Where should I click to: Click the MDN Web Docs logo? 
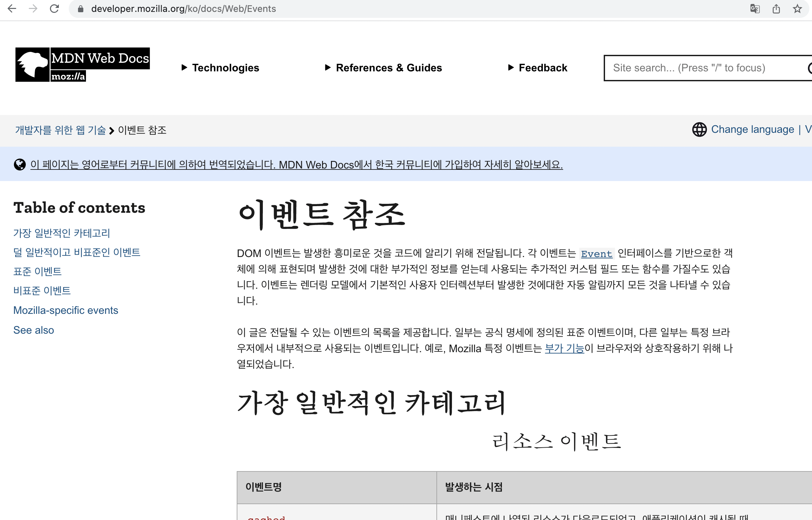click(x=82, y=64)
